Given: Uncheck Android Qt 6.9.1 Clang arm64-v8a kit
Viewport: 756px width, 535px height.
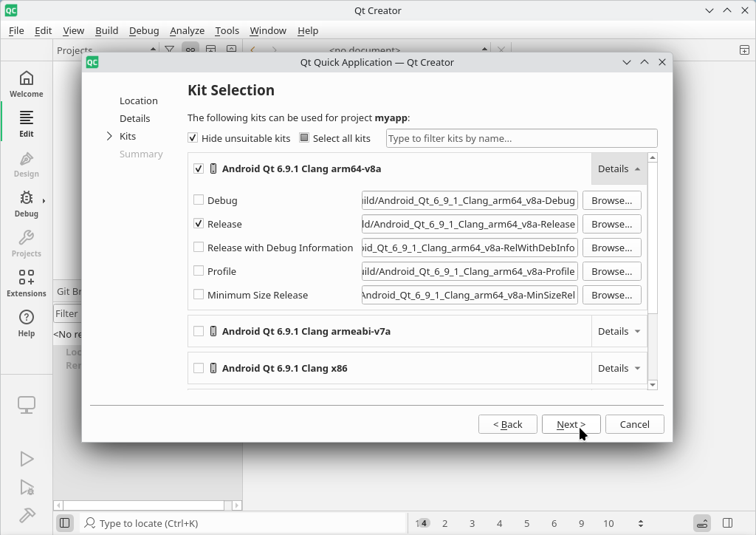Looking at the screenshot, I should point(198,168).
